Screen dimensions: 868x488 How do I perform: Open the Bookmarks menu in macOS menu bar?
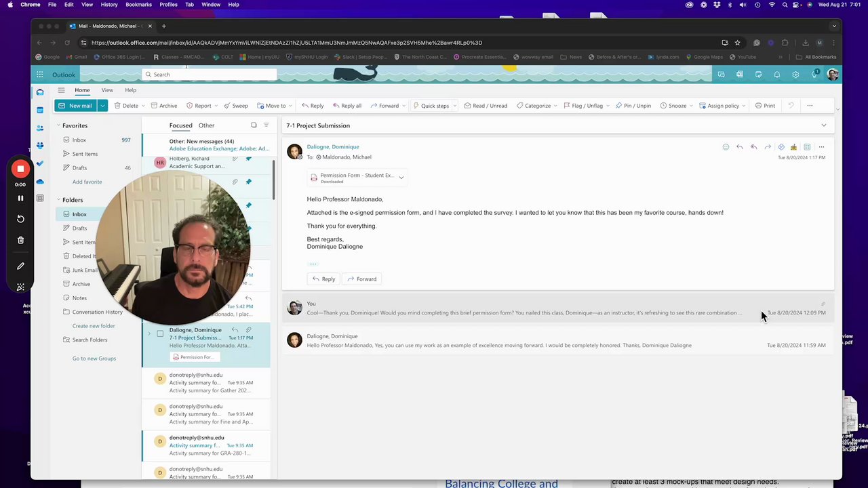click(x=138, y=5)
